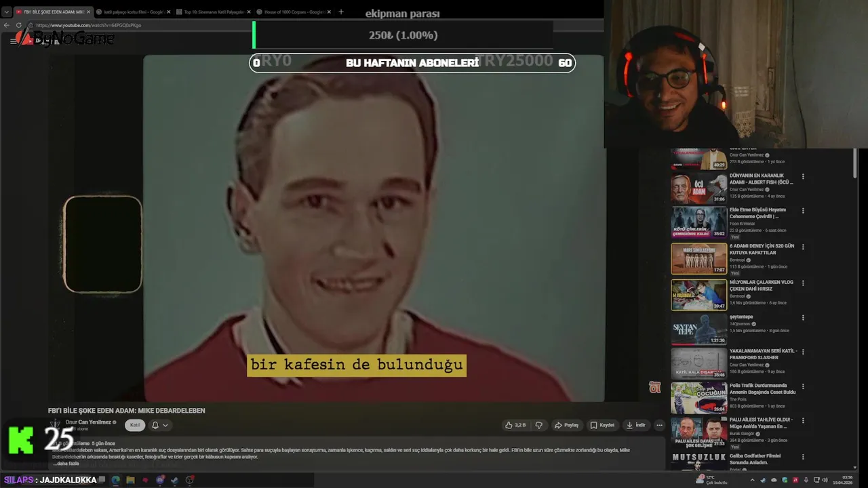Open three-dot menu for the 'şeytantepe' video
The height and width of the screenshot is (488, 868).
(x=803, y=317)
